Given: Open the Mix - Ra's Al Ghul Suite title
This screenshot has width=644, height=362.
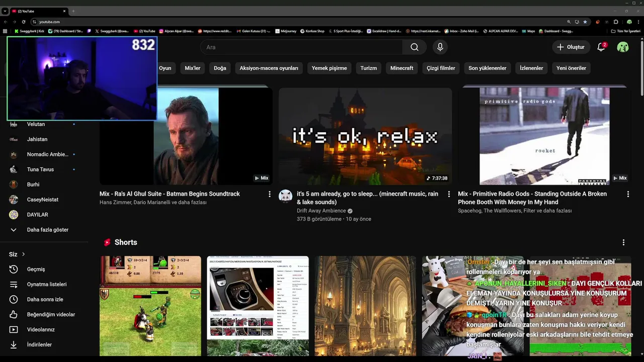Looking at the screenshot, I should tap(170, 194).
